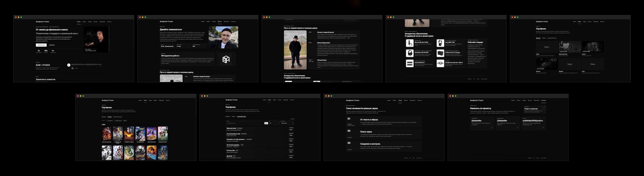Open the Telegram @itsptashka contact card

482,123
